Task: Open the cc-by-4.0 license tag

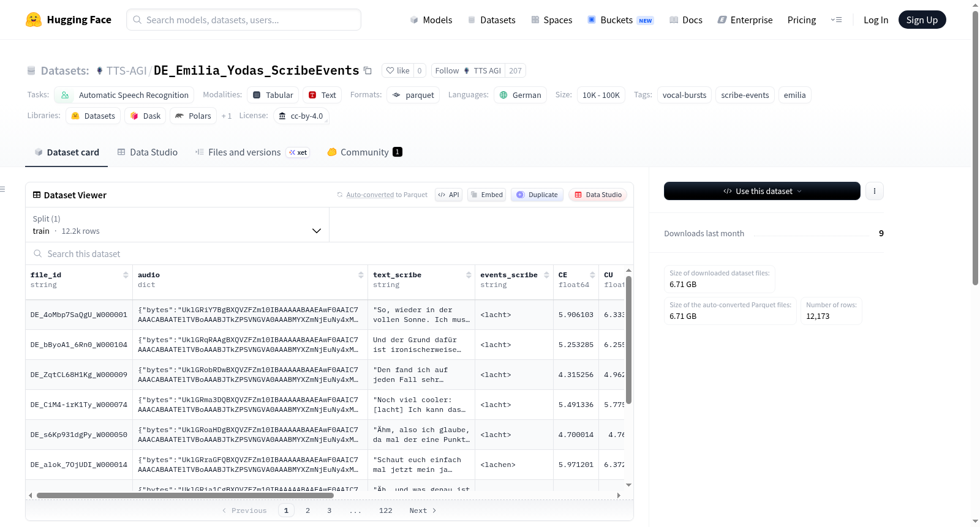Action: (x=301, y=116)
